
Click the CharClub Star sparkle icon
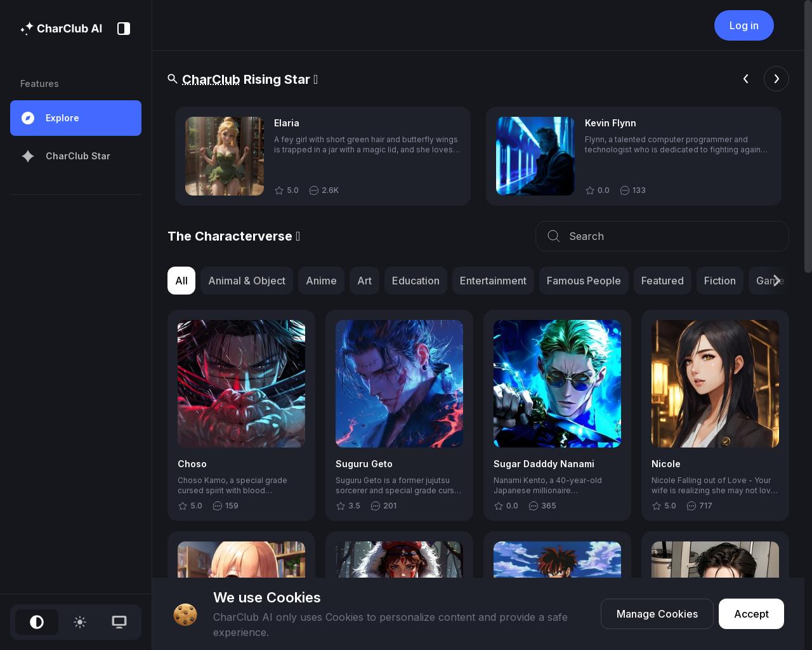[28, 156]
